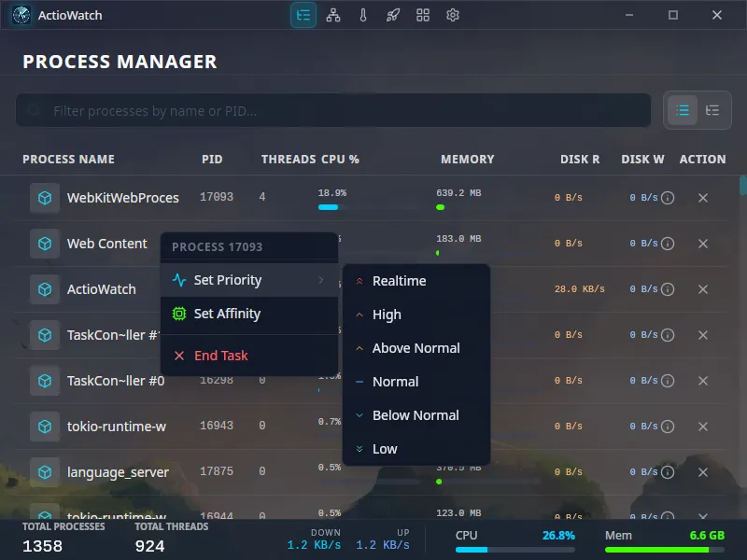End the Web Content process with X
The width and height of the screenshot is (747, 560).
703,244
